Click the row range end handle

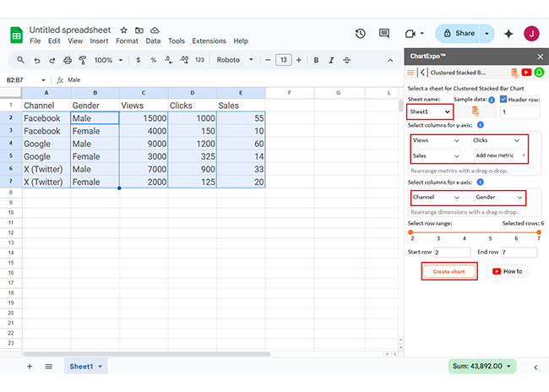pyautogui.click(x=539, y=232)
